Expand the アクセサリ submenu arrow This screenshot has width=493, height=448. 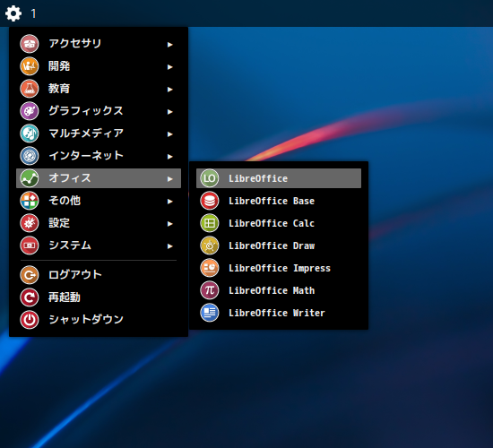[169, 45]
